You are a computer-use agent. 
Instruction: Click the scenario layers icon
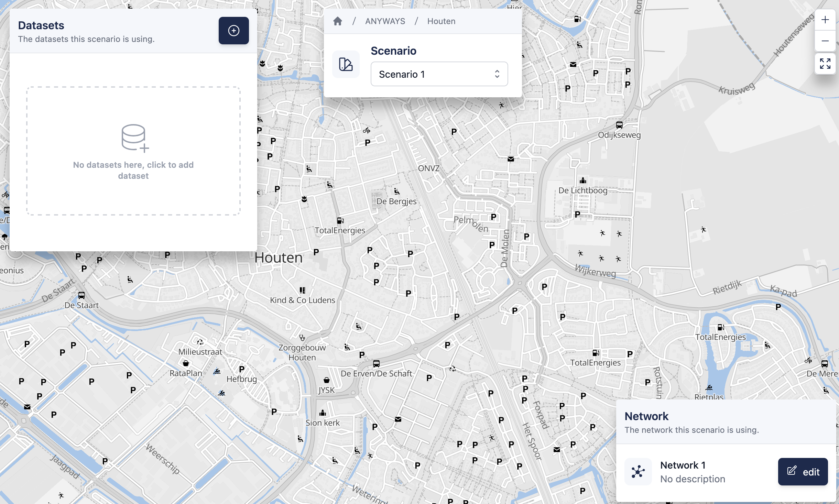point(346,64)
